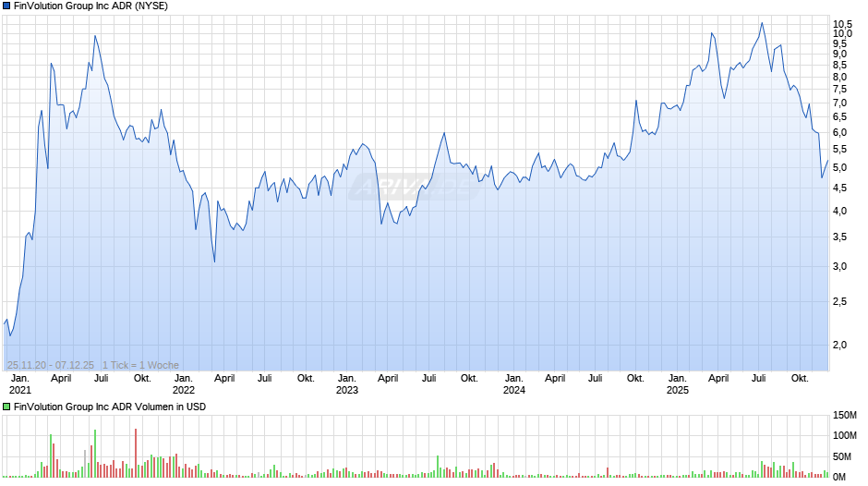Click the '3,0' price axis label
The width and height of the screenshot is (868, 486).
tap(839, 266)
